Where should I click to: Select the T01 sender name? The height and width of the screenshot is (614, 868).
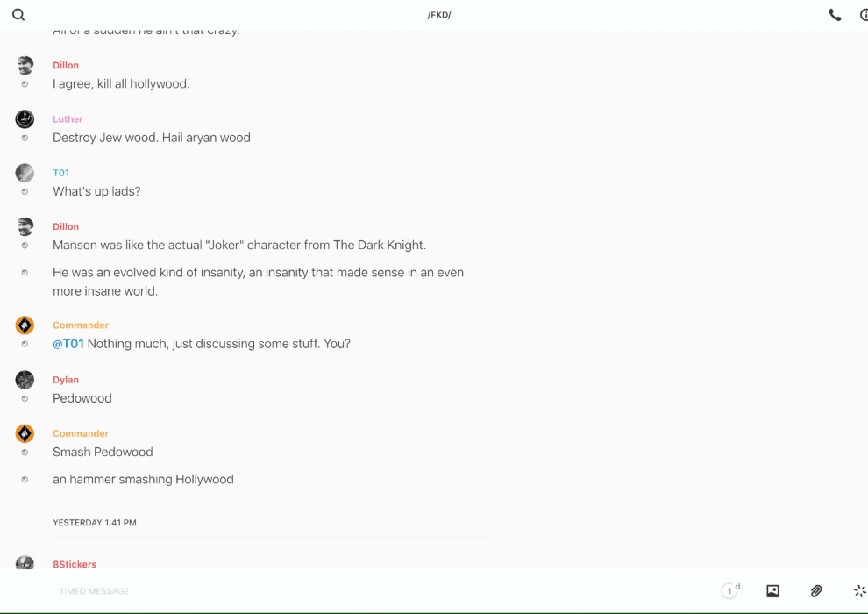tap(61, 173)
